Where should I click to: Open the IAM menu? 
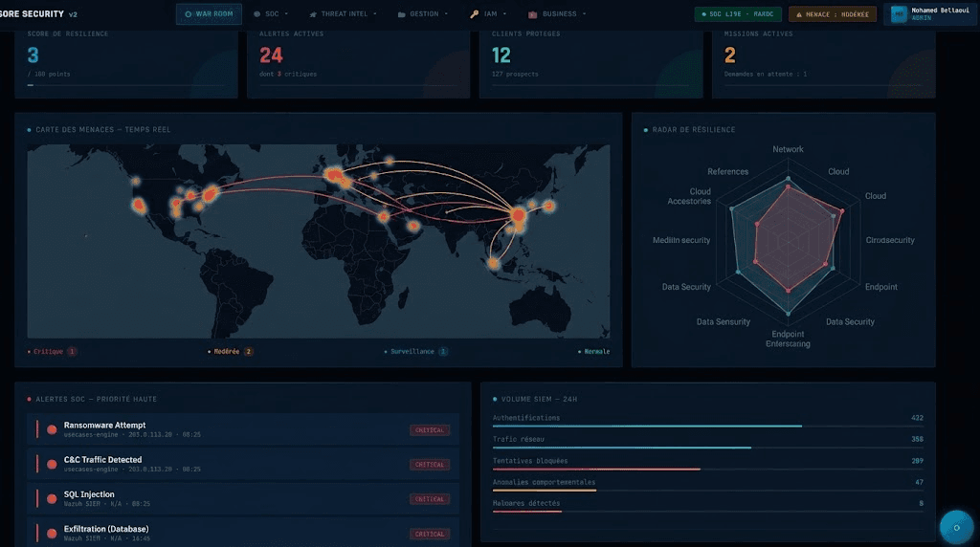pyautogui.click(x=489, y=13)
